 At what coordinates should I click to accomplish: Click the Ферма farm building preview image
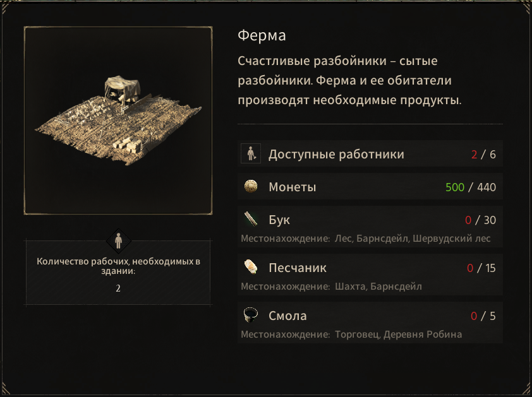tap(118, 120)
